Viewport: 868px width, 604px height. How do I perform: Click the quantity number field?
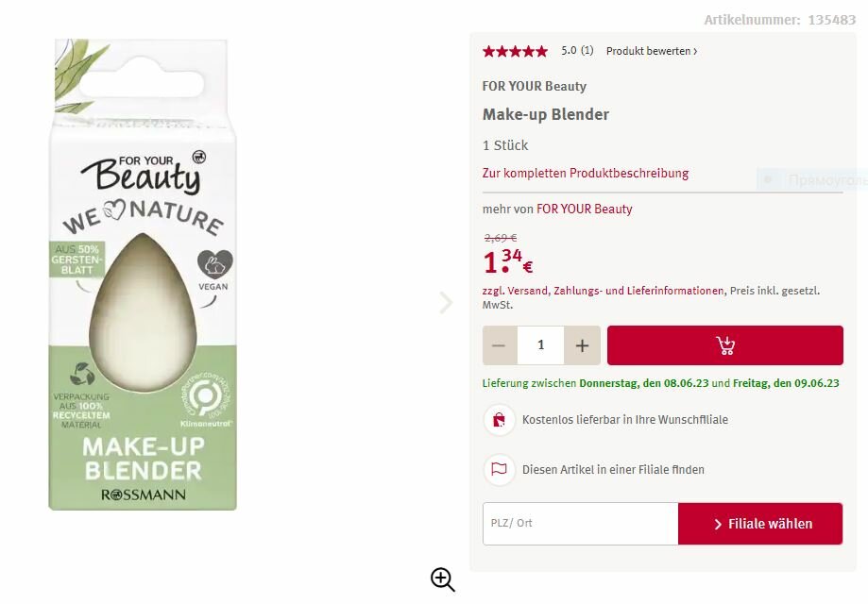coord(541,345)
